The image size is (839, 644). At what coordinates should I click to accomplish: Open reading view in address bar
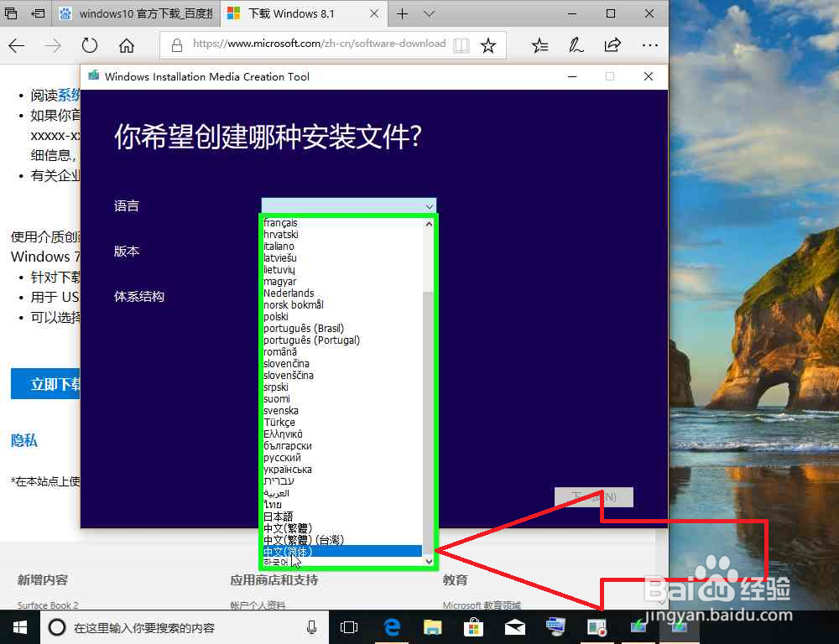pos(461,45)
